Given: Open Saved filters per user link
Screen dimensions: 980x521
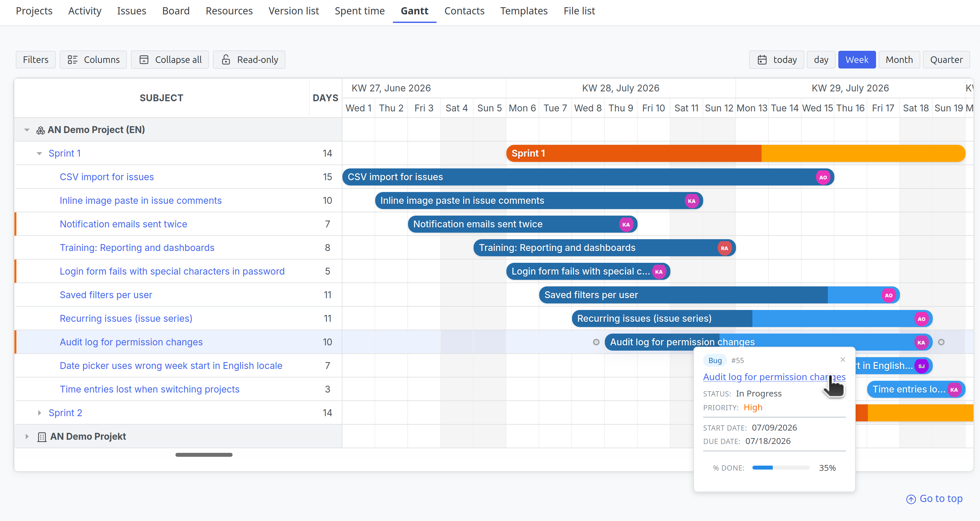Looking at the screenshot, I should click(x=106, y=295).
